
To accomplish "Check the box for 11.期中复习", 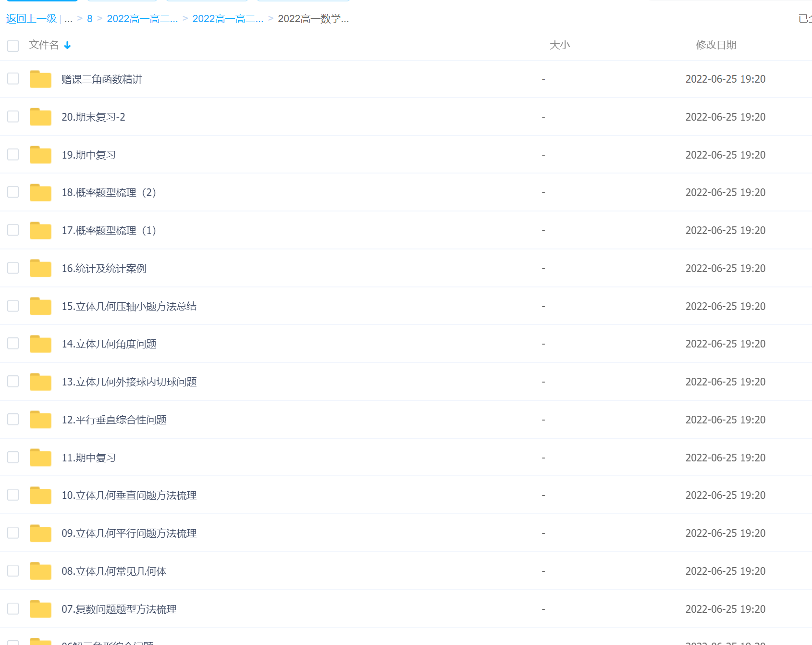I will 13,457.
